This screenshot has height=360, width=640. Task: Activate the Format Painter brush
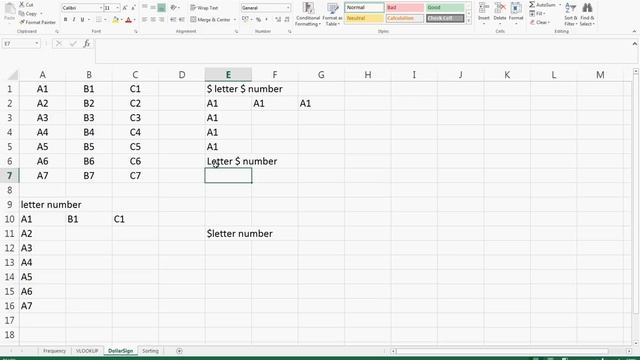[22, 22]
